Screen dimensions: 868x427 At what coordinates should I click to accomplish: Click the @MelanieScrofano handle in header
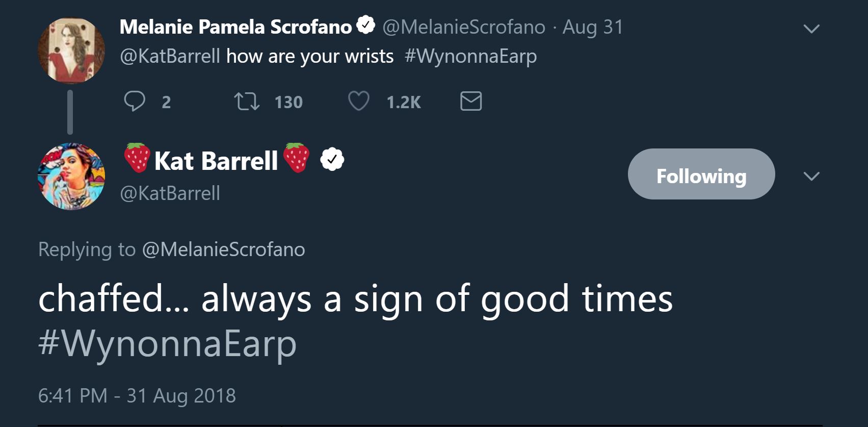tap(463, 27)
